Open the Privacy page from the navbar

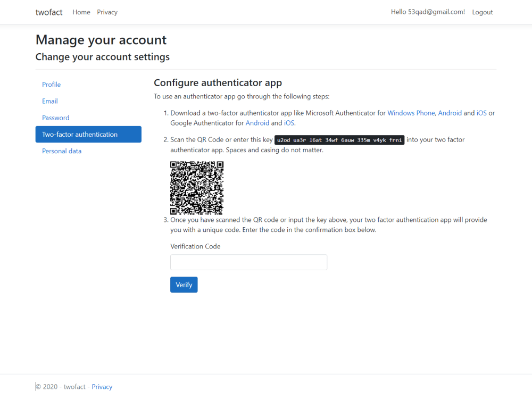107,12
